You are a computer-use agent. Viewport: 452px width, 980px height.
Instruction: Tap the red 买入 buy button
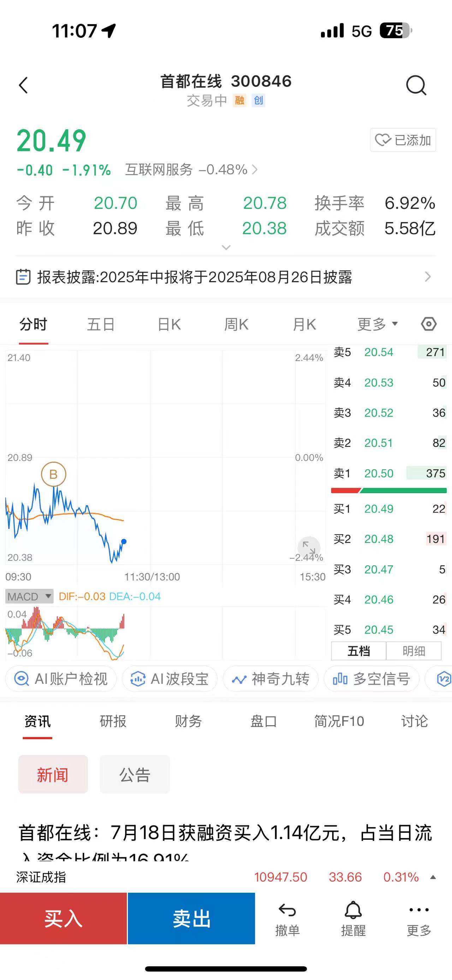click(64, 919)
